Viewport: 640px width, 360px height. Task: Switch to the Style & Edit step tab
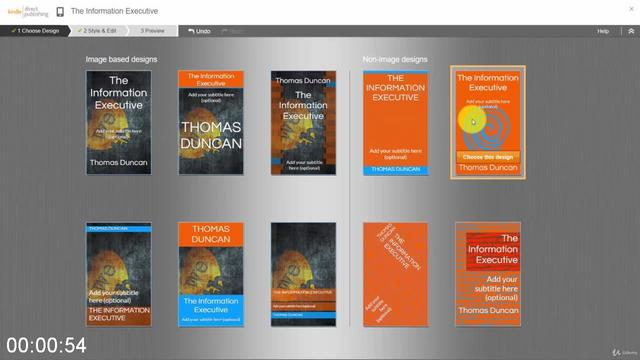98,31
